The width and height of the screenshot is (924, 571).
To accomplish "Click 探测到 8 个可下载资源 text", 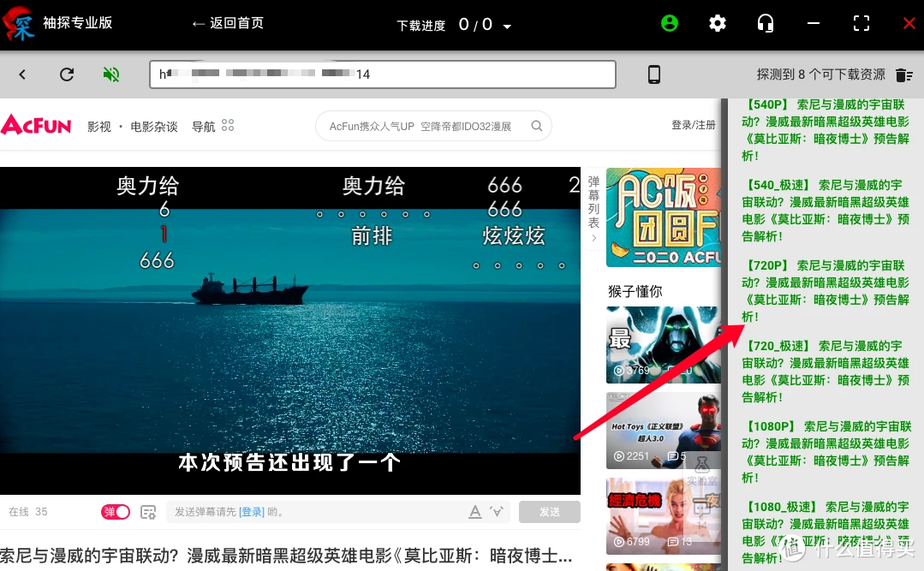I will click(x=821, y=74).
